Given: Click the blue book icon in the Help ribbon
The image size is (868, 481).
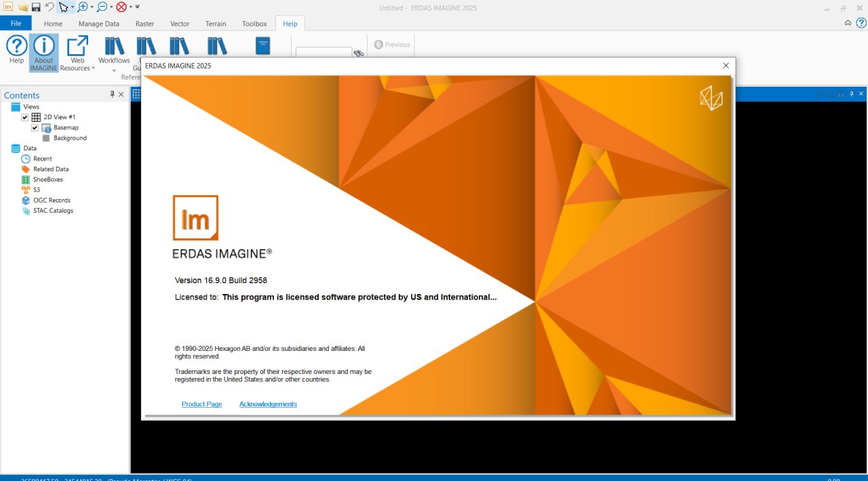Looking at the screenshot, I should (x=262, y=45).
